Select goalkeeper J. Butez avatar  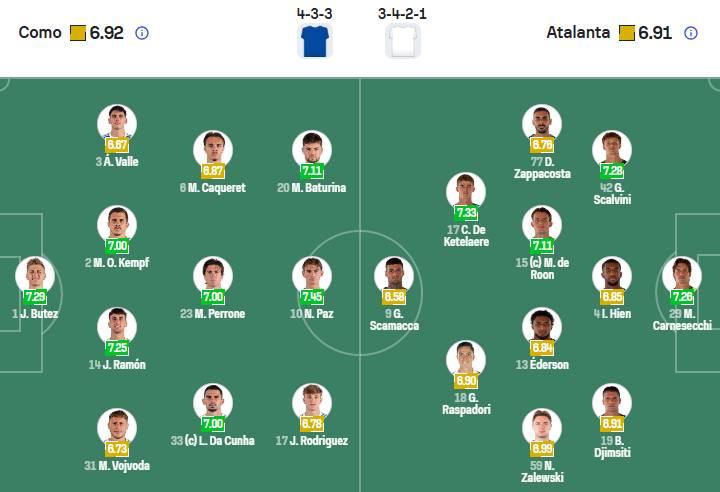tap(34, 274)
